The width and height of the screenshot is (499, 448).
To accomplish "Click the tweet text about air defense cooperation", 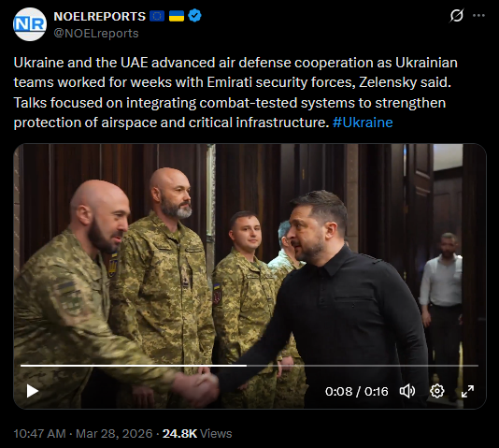I will click(235, 93).
